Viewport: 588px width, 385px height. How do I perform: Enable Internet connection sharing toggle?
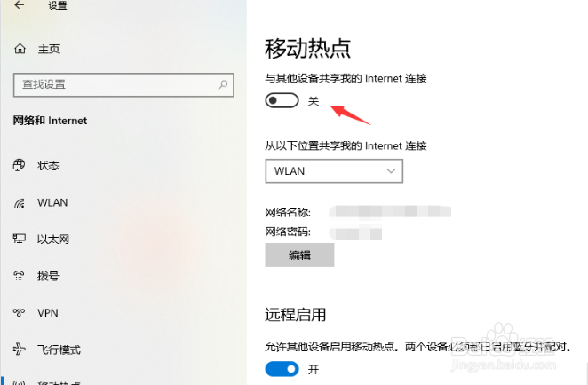click(282, 100)
